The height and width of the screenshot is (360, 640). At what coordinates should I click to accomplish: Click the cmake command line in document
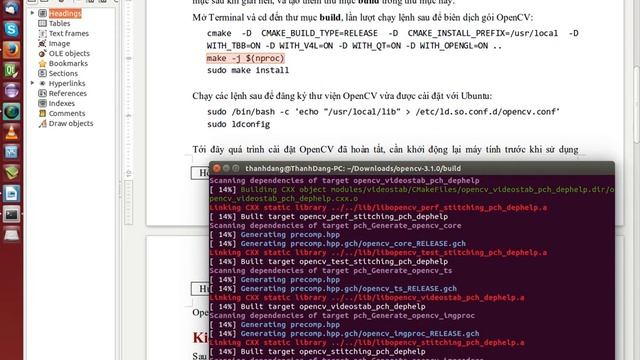(x=392, y=33)
